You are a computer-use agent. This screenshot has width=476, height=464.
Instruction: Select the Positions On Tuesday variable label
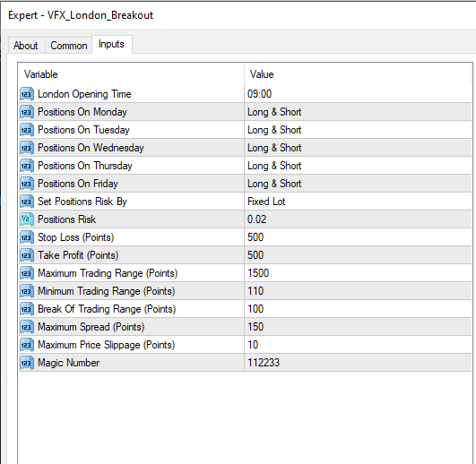[83, 130]
